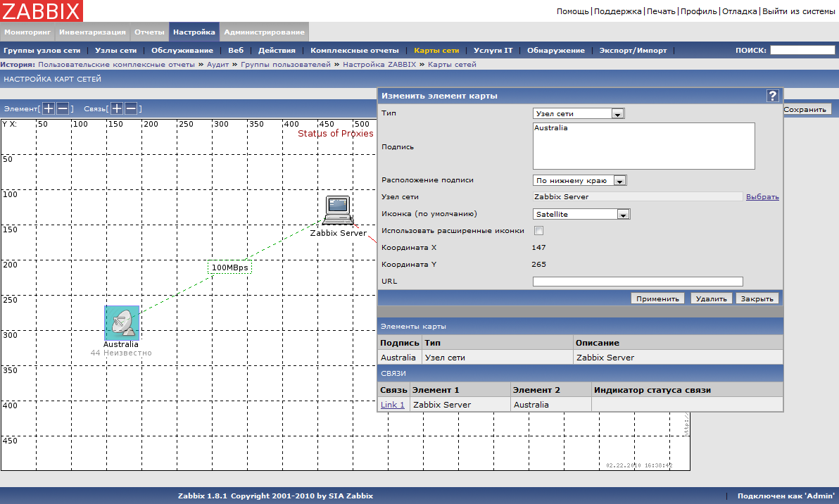This screenshot has width=839, height=504.
Task: Open history link Группы пользователей
Action: (x=286, y=64)
